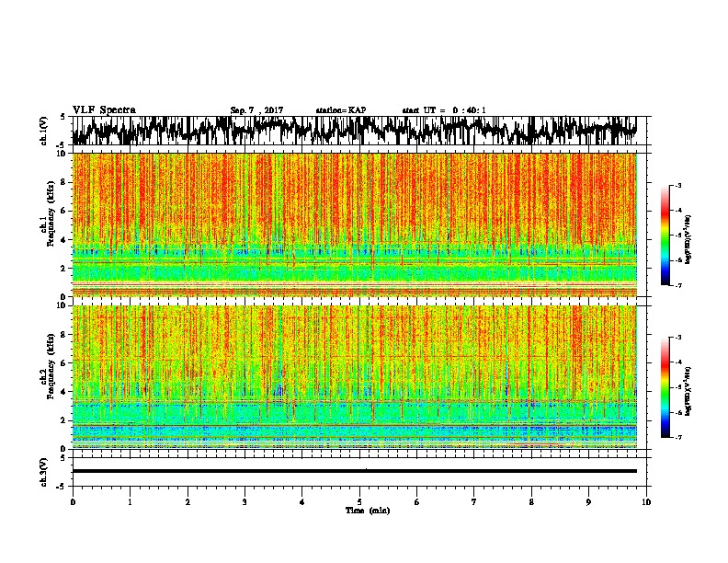Click the ch.2 colorbar log(PSD) label
Viewport: 728px width, 563px height.
[x=688, y=391]
